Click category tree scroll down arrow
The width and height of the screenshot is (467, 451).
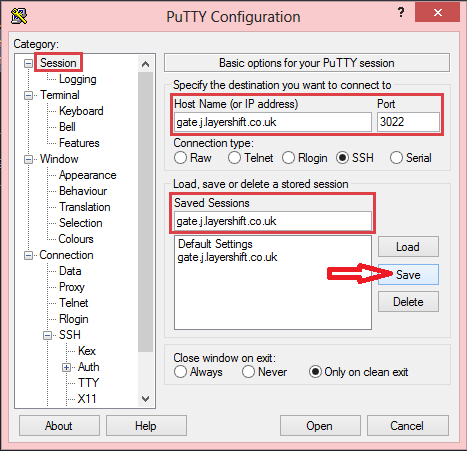pyautogui.click(x=145, y=399)
